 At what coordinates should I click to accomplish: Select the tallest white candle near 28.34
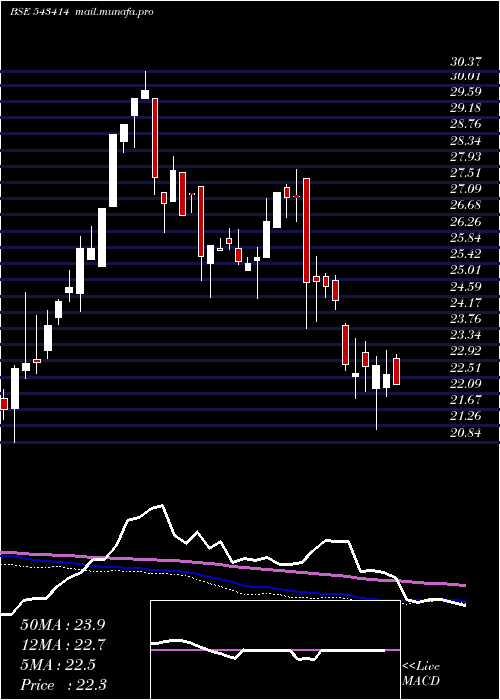coord(113,171)
